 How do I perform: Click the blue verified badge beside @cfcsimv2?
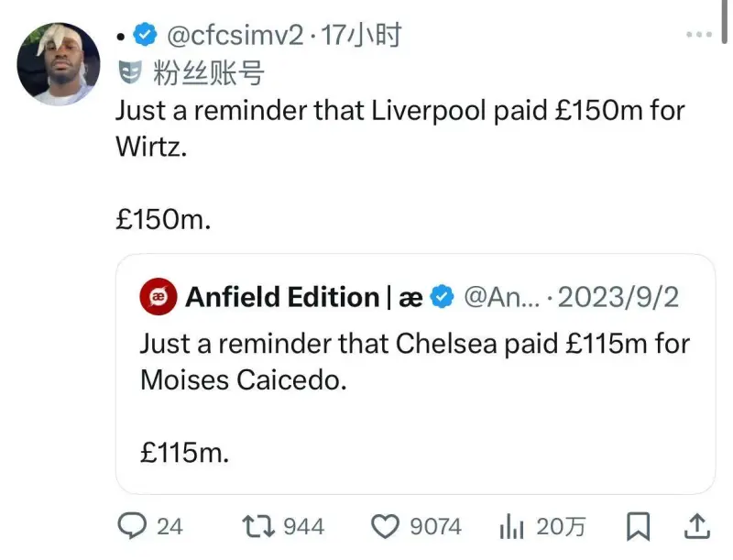(x=145, y=35)
